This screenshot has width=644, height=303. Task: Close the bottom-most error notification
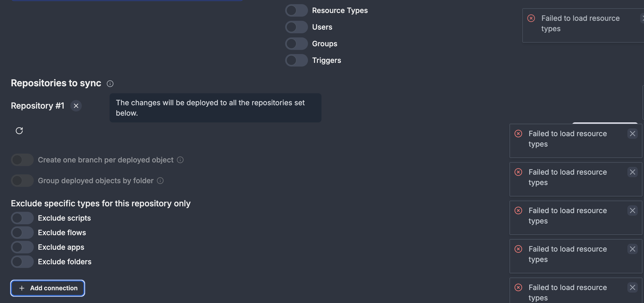point(632,287)
